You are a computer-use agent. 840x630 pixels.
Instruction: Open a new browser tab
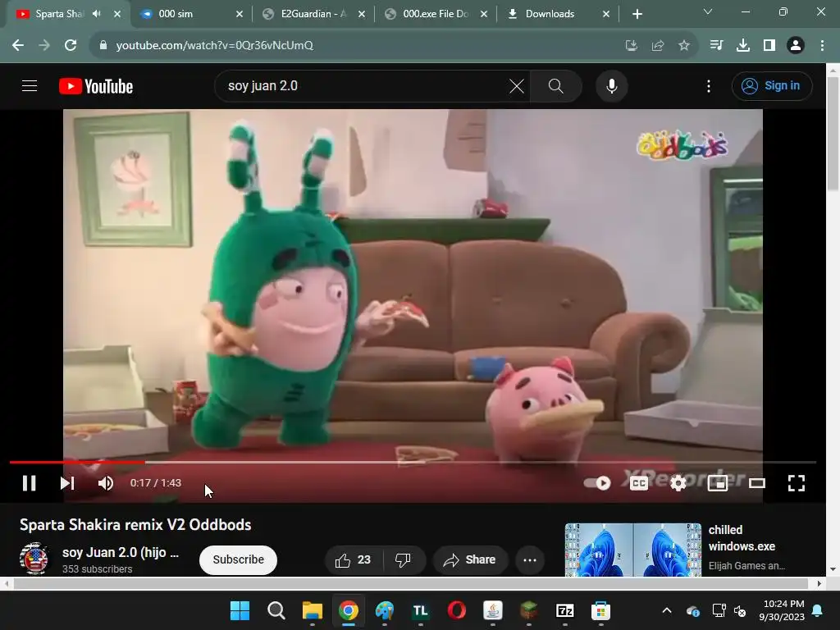pyautogui.click(x=637, y=15)
